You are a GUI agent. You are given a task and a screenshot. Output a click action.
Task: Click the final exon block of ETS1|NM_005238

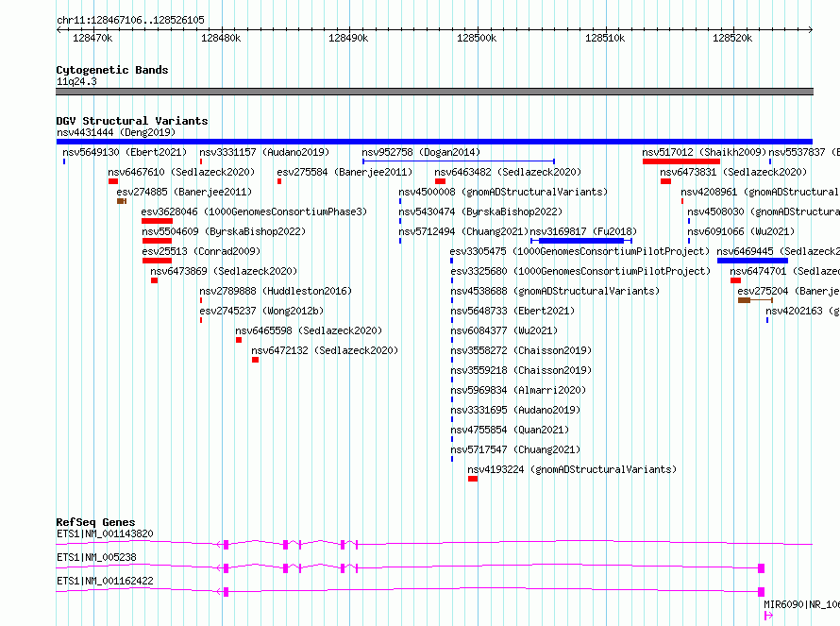point(762,568)
